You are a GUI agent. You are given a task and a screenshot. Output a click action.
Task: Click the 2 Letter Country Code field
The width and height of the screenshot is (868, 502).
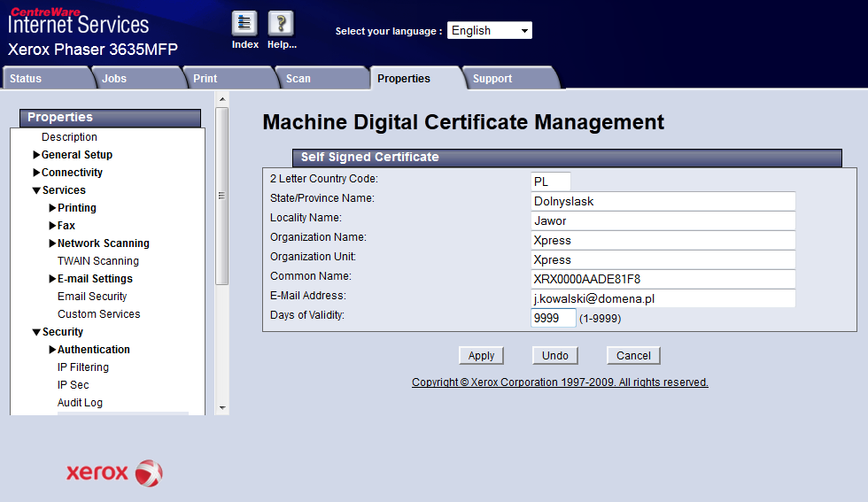(x=550, y=181)
